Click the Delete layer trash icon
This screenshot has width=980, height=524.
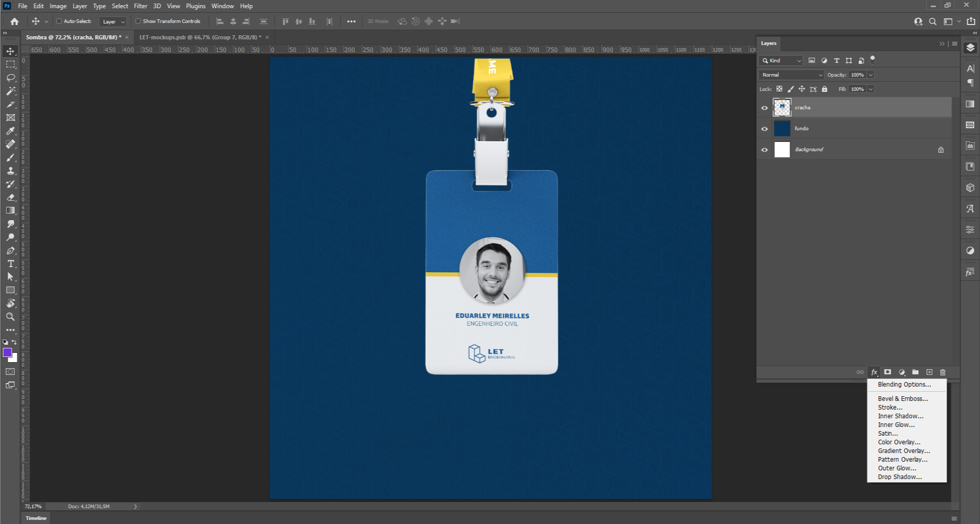pyautogui.click(x=943, y=372)
